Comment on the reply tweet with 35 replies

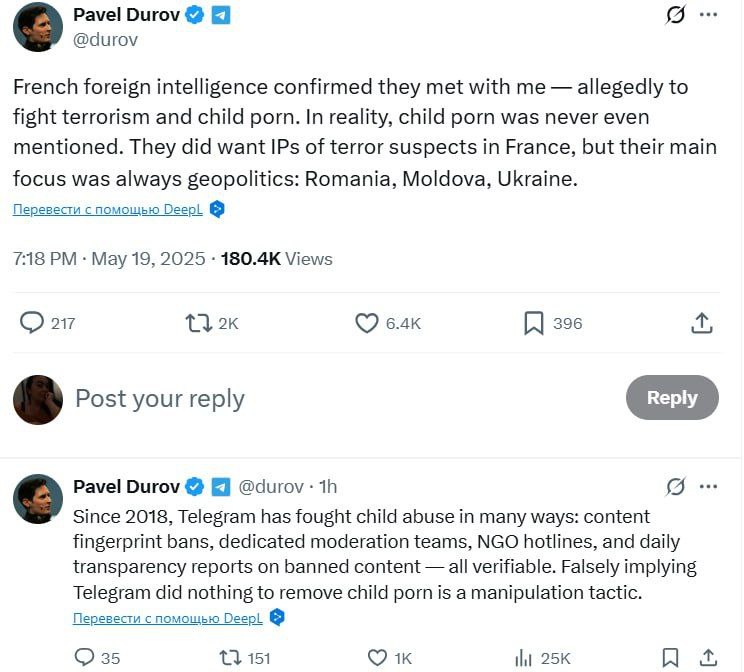tap(86, 657)
